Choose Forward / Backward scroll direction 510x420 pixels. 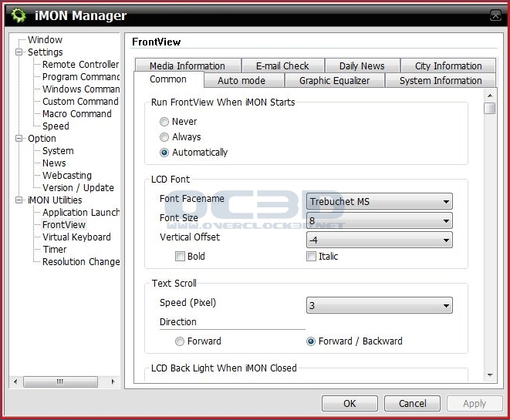pyautogui.click(x=311, y=341)
